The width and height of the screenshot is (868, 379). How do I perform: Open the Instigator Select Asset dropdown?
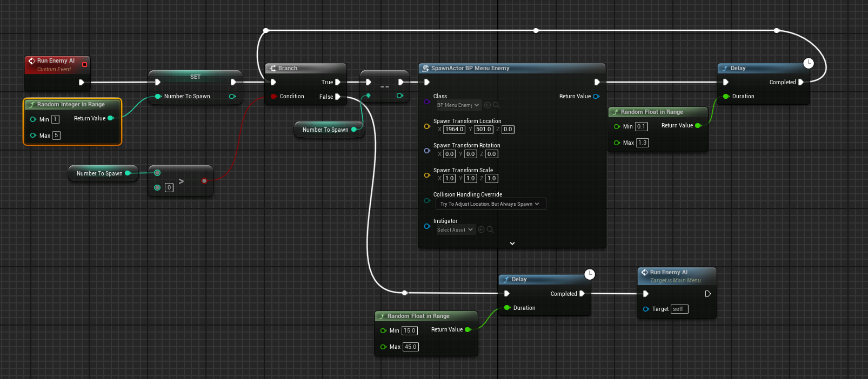click(456, 229)
